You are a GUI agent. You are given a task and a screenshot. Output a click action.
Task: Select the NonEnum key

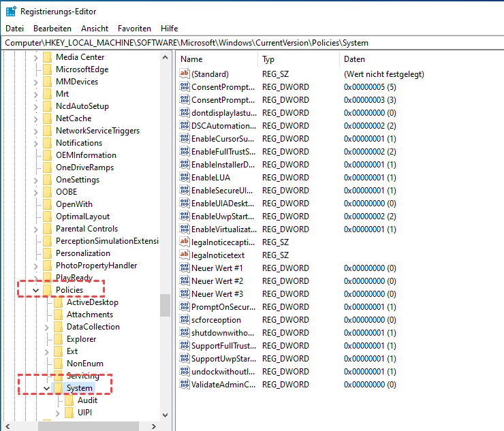pyautogui.click(x=85, y=364)
